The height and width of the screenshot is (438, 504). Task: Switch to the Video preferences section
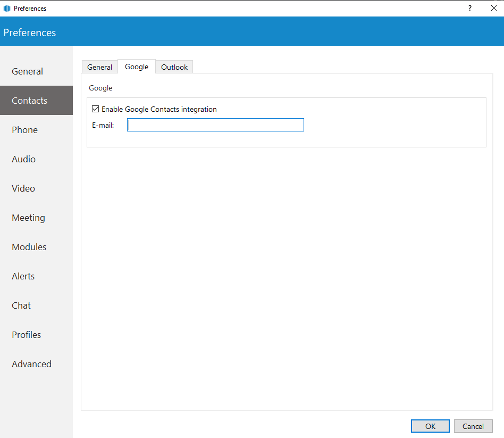coord(23,188)
